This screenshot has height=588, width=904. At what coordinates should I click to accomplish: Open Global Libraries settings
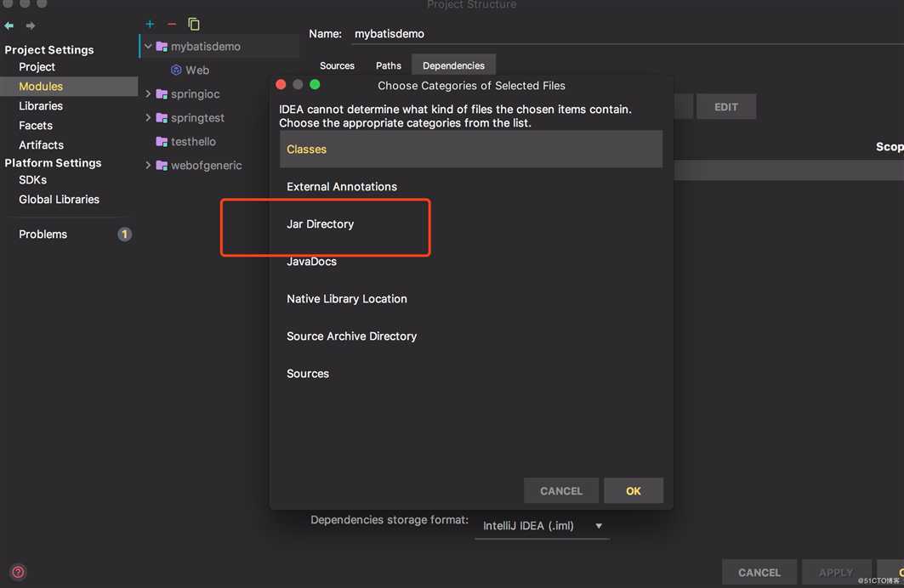(59, 200)
